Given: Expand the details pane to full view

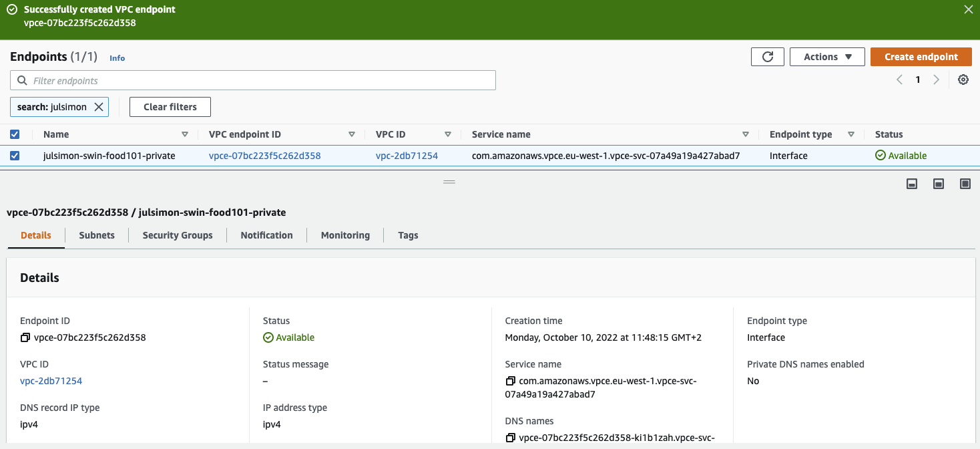Looking at the screenshot, I should click(x=965, y=184).
